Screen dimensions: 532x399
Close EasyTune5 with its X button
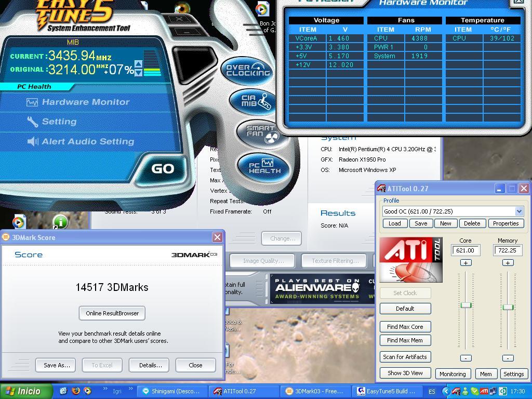coord(179,19)
